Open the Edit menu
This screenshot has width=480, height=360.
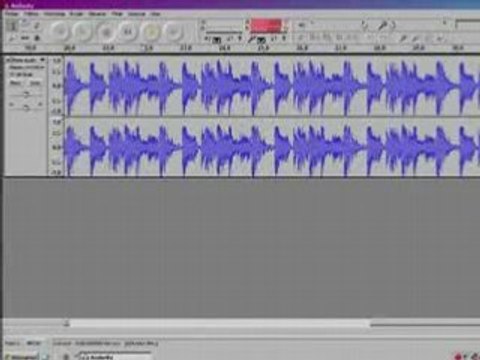coord(31,14)
